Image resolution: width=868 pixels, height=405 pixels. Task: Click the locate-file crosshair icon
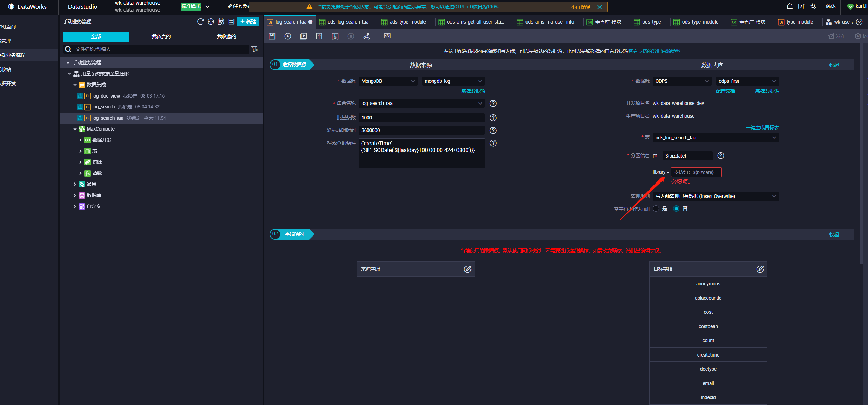pyautogui.click(x=211, y=21)
